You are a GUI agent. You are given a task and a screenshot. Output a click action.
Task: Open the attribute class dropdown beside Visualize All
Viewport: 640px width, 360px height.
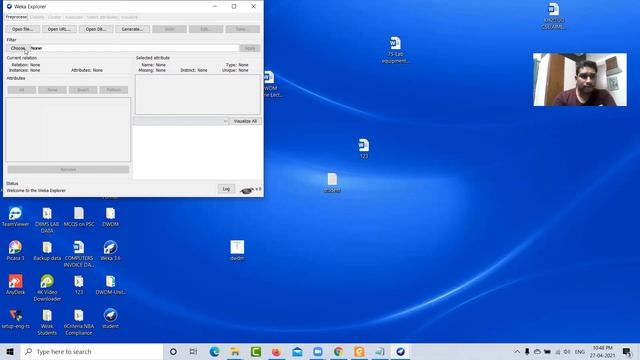pos(181,121)
